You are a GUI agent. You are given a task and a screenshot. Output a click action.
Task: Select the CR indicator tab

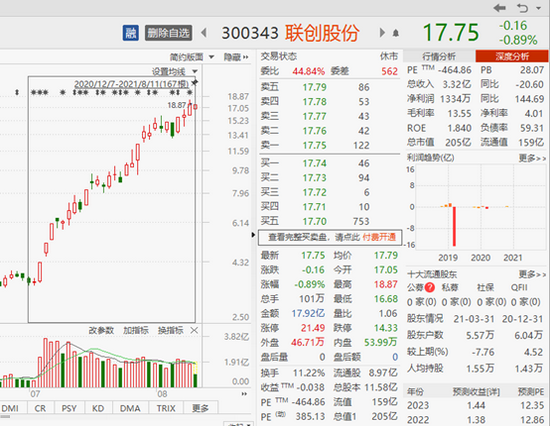coord(40,408)
